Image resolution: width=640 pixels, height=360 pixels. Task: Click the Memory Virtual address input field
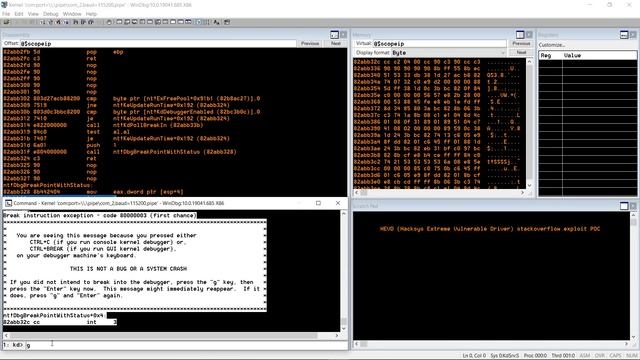pyautogui.click(x=439, y=43)
